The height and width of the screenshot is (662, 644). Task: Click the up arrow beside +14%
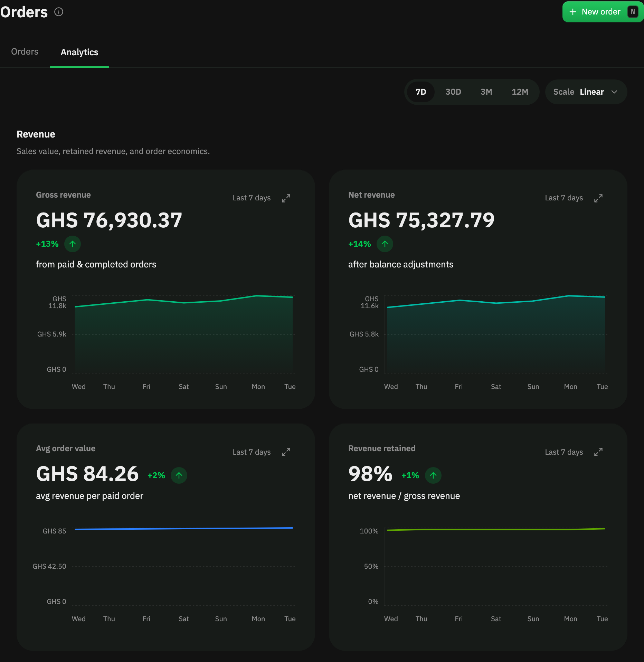point(385,244)
